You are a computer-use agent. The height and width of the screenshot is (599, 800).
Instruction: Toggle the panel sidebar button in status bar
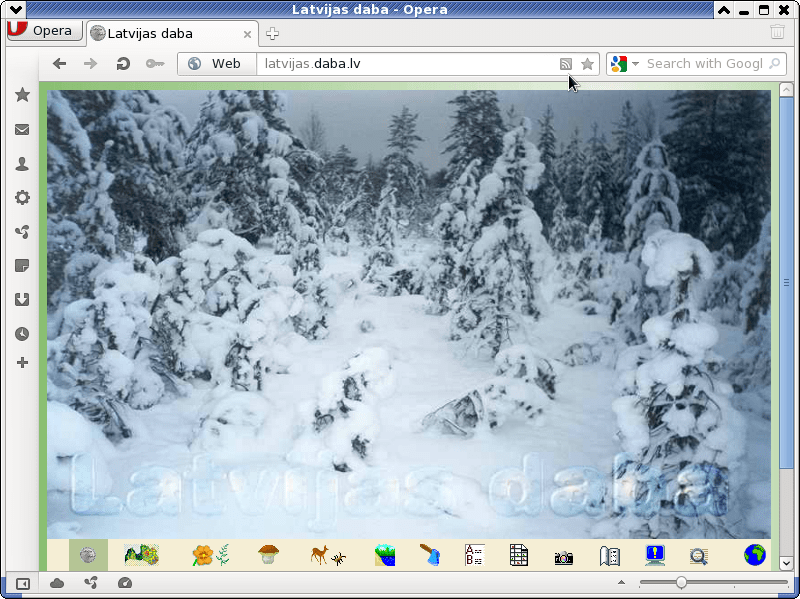[23, 583]
